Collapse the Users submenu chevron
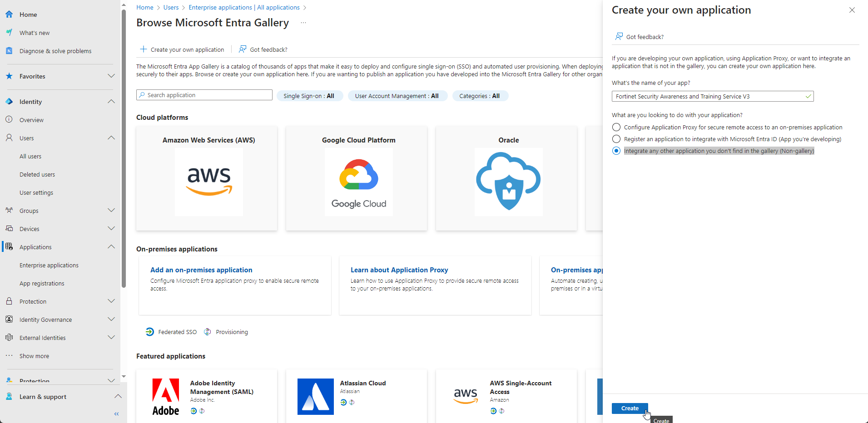Viewport: 868px width, 423px height. click(x=111, y=138)
